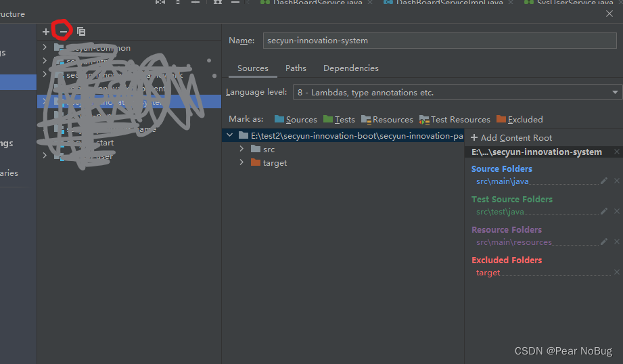The image size is (623, 364).
Task: Switch to the Paths tab
Action: click(296, 68)
